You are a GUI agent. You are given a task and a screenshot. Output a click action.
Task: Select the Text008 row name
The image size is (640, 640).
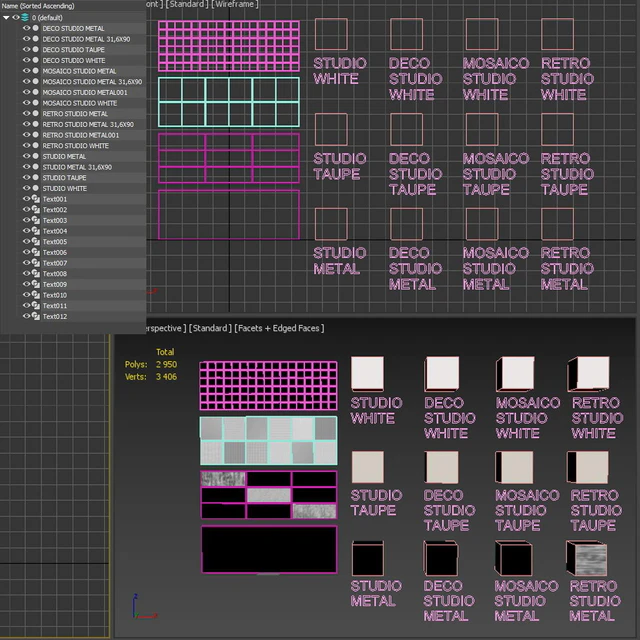55,274
